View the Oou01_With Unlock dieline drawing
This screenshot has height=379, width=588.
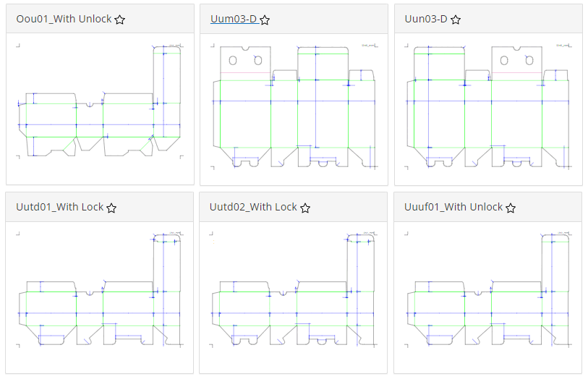pyautogui.click(x=100, y=101)
